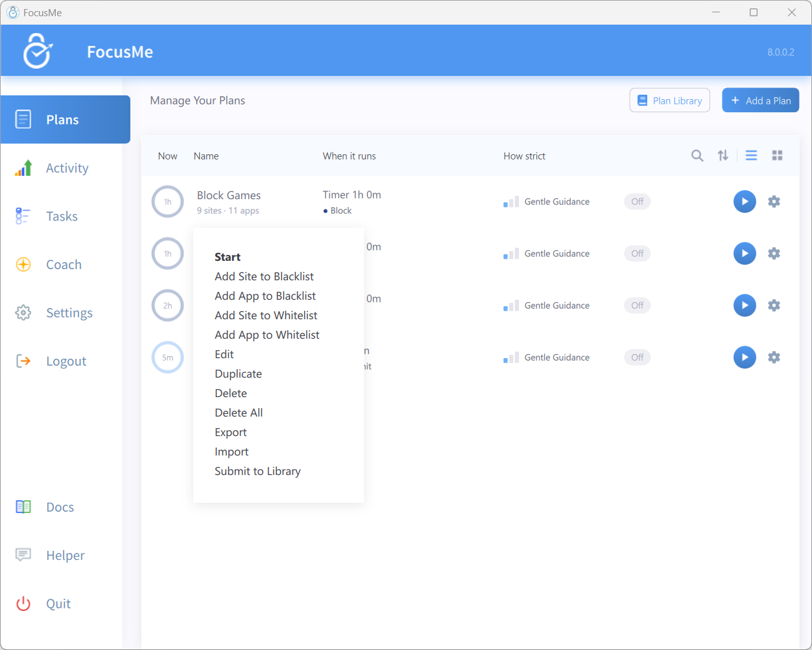The height and width of the screenshot is (650, 812).
Task: Open the Plan Library button
Action: pyautogui.click(x=670, y=101)
